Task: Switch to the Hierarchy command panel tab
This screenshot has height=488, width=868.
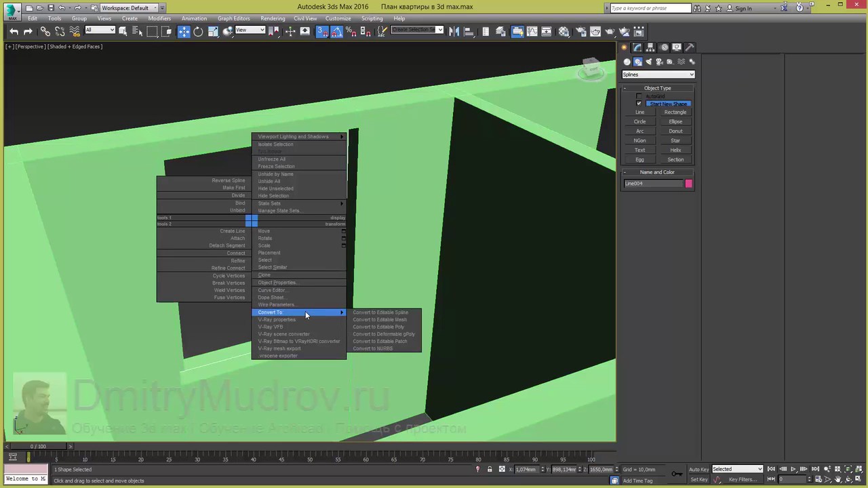Action: coord(651,47)
